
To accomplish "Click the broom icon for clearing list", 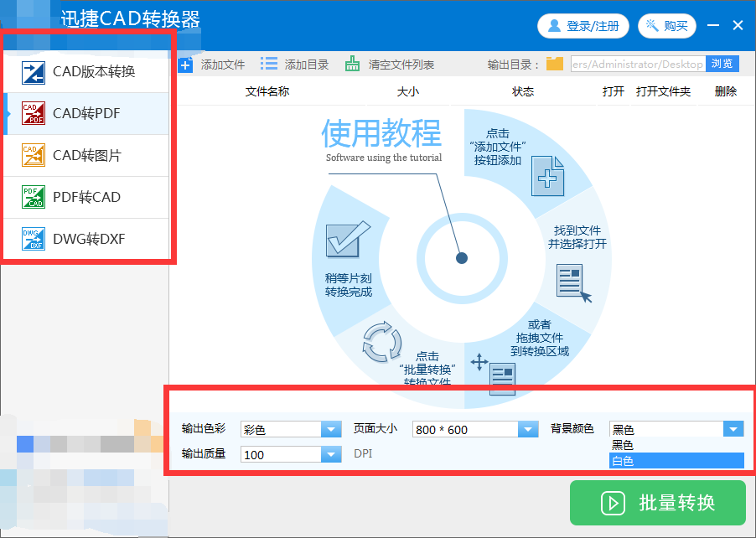I will (x=353, y=64).
